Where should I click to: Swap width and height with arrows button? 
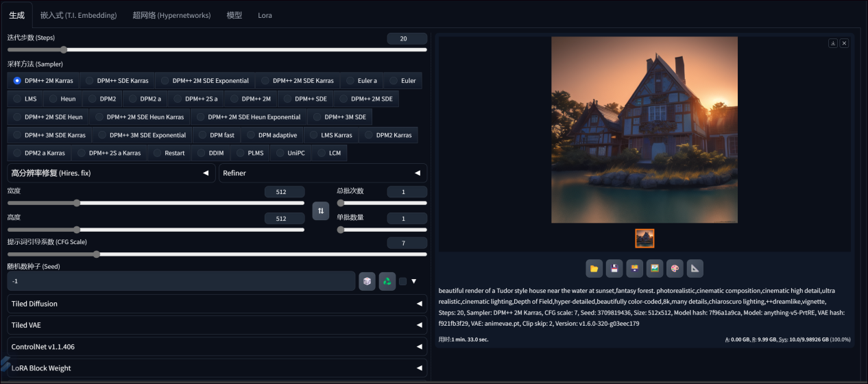(320, 211)
